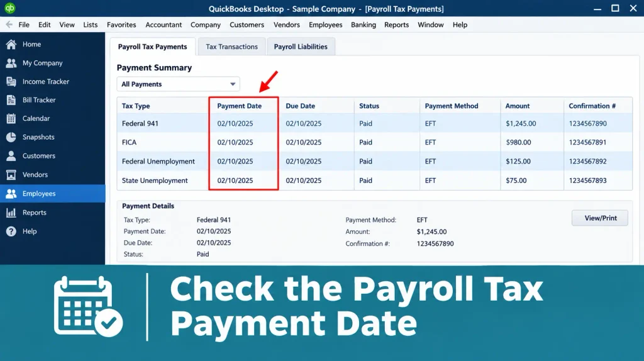This screenshot has width=644, height=361.
Task: Select the Federal Unemployment row
Action: pyautogui.click(x=375, y=162)
